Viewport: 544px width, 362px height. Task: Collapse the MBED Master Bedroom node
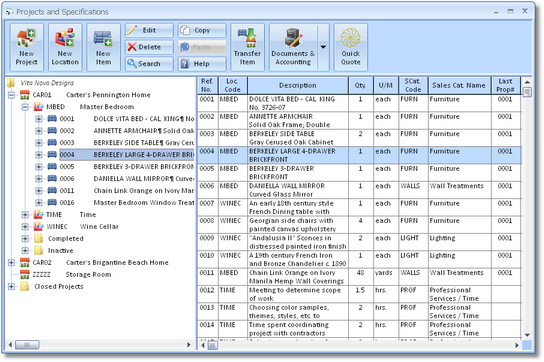(25, 107)
